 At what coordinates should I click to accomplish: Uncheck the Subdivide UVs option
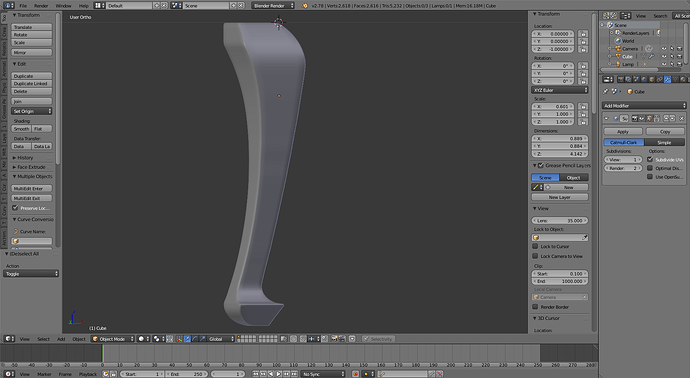[x=650, y=160]
